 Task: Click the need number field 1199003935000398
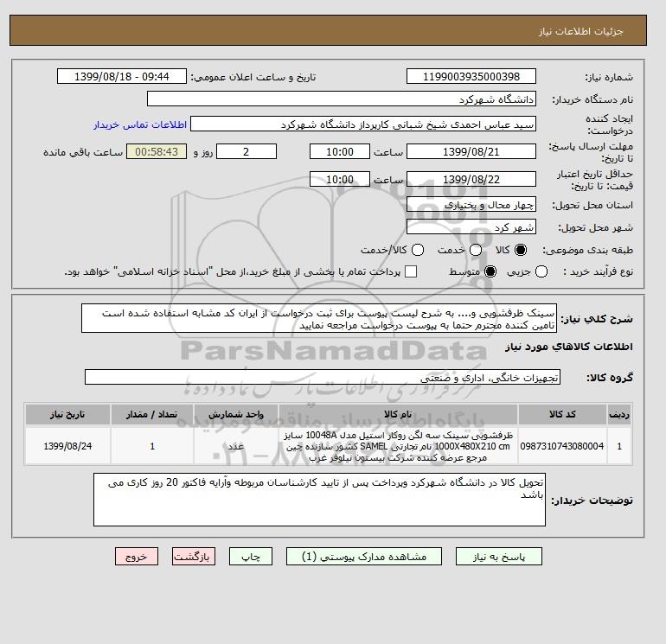pyautogui.click(x=471, y=77)
